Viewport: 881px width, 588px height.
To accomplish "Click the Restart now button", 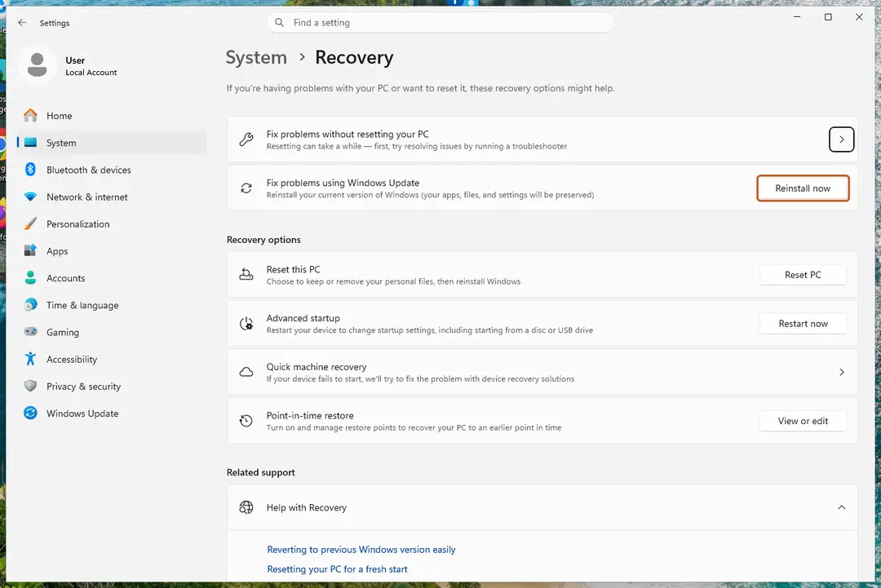I will click(x=803, y=324).
